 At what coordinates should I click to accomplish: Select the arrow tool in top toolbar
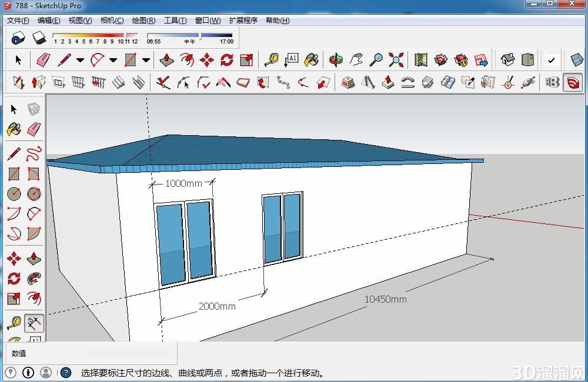(18, 60)
